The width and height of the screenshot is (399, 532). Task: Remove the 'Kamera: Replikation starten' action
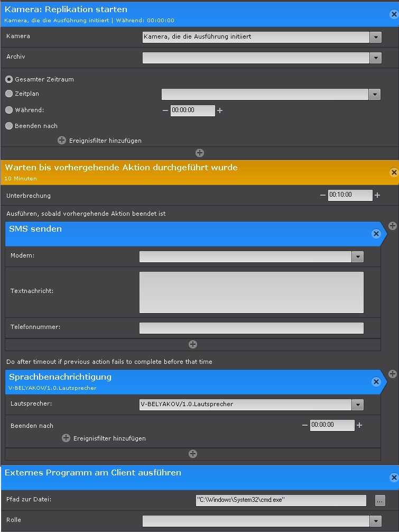tap(393, 14)
